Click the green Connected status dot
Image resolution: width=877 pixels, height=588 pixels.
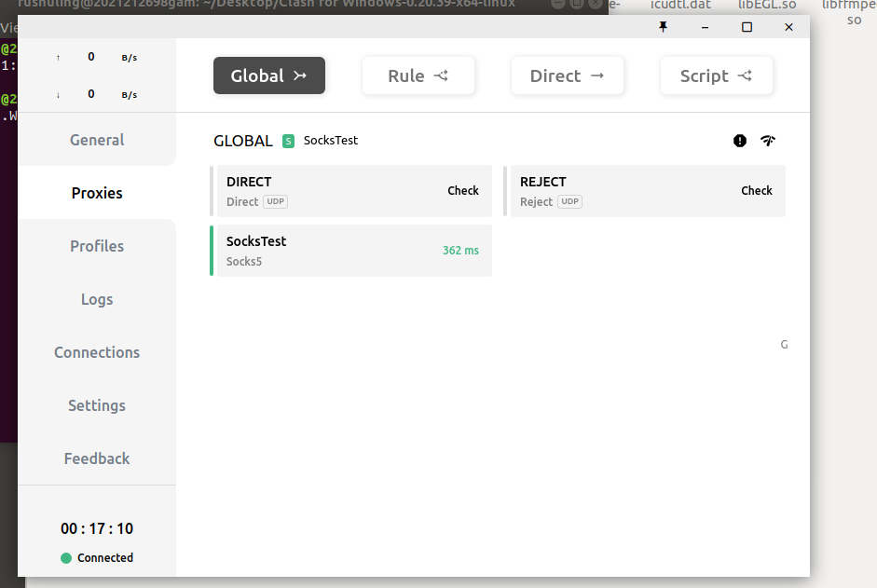tap(66, 558)
